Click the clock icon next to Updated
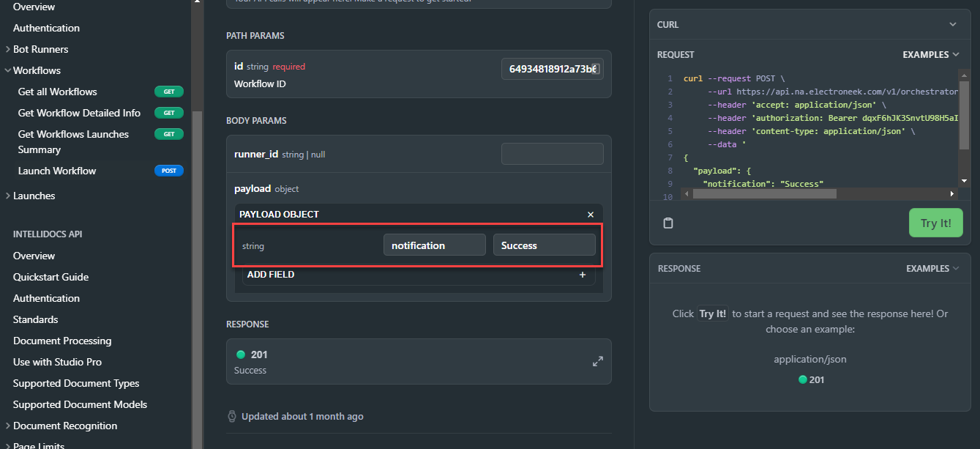The image size is (980, 449). 232,416
